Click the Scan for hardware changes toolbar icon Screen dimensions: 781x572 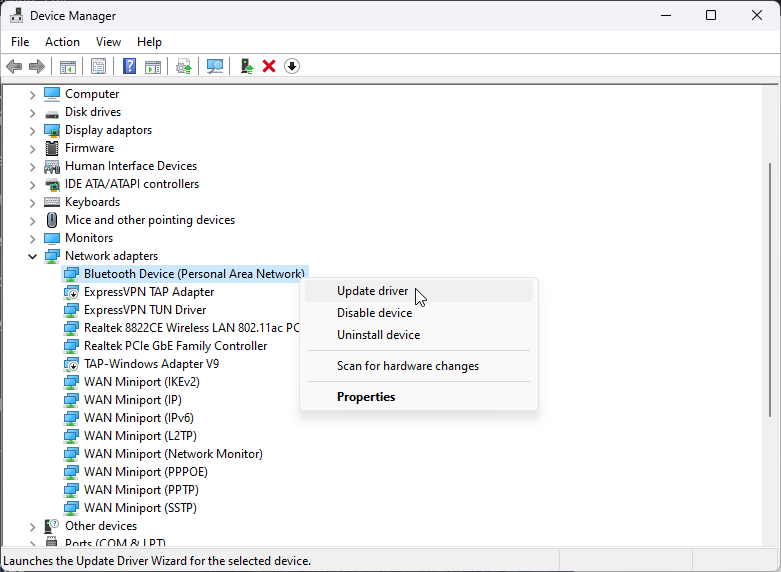(x=215, y=66)
